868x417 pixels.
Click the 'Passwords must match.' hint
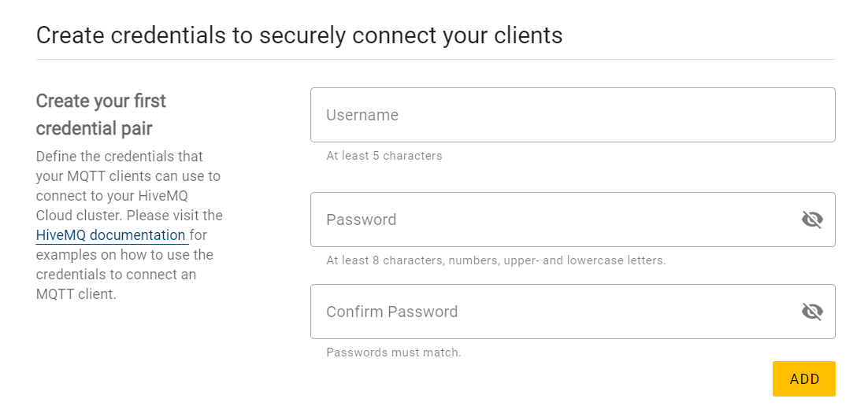click(x=394, y=352)
